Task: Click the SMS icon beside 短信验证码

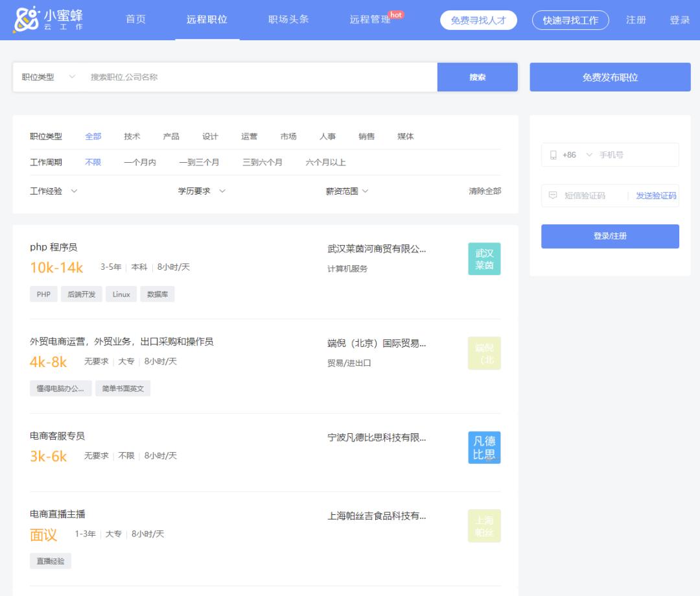Action: (x=552, y=195)
